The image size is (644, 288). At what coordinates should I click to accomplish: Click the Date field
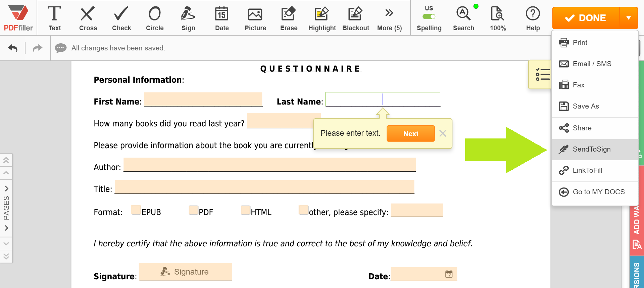coord(424,274)
